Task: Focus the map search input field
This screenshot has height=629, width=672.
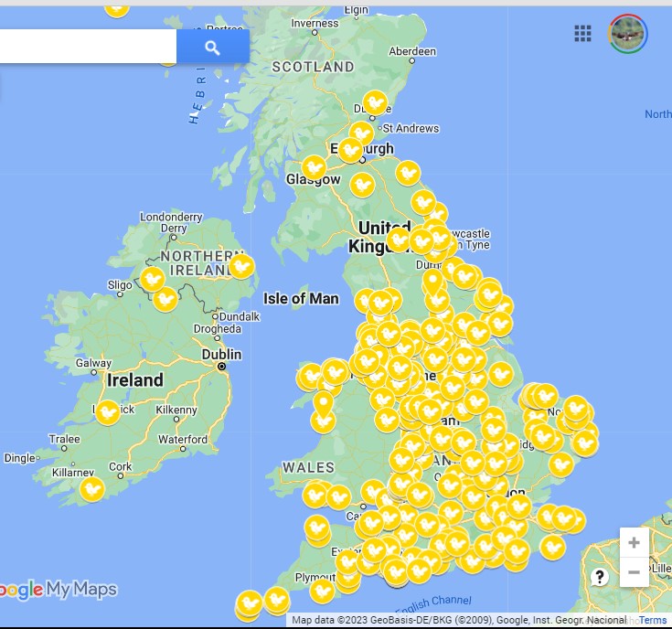Action: tap(87, 47)
